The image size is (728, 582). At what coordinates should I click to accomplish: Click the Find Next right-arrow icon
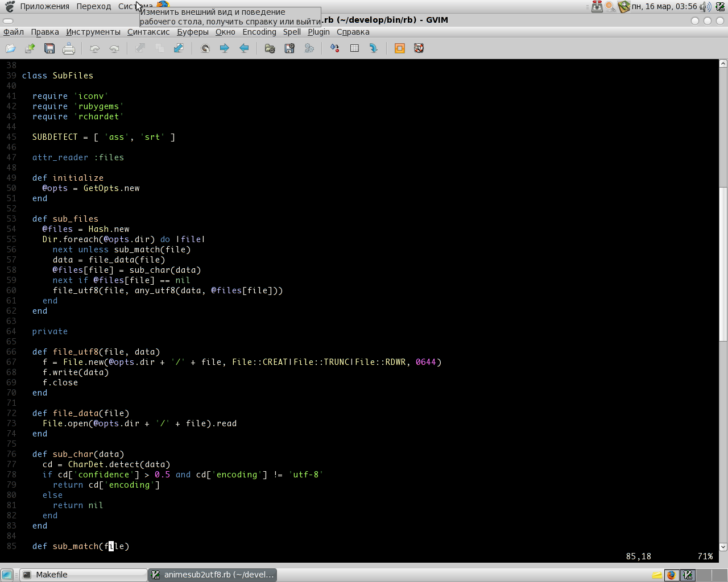tap(225, 48)
